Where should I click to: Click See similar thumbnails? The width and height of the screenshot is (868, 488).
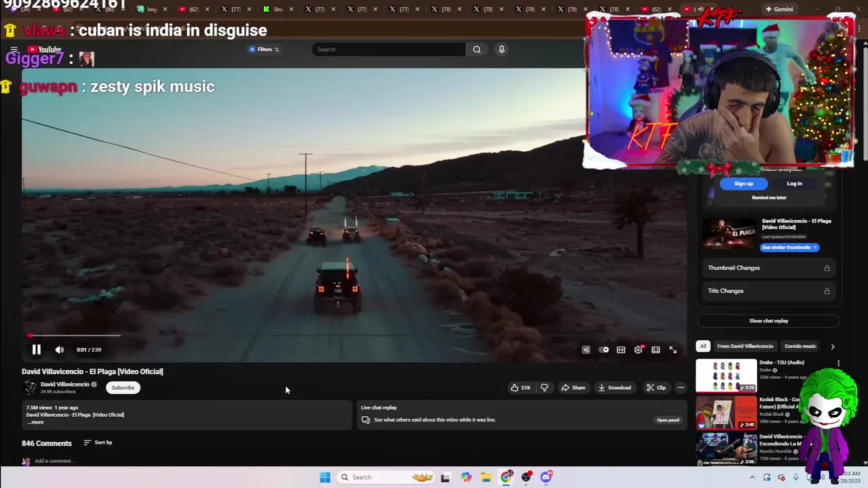[x=789, y=247]
